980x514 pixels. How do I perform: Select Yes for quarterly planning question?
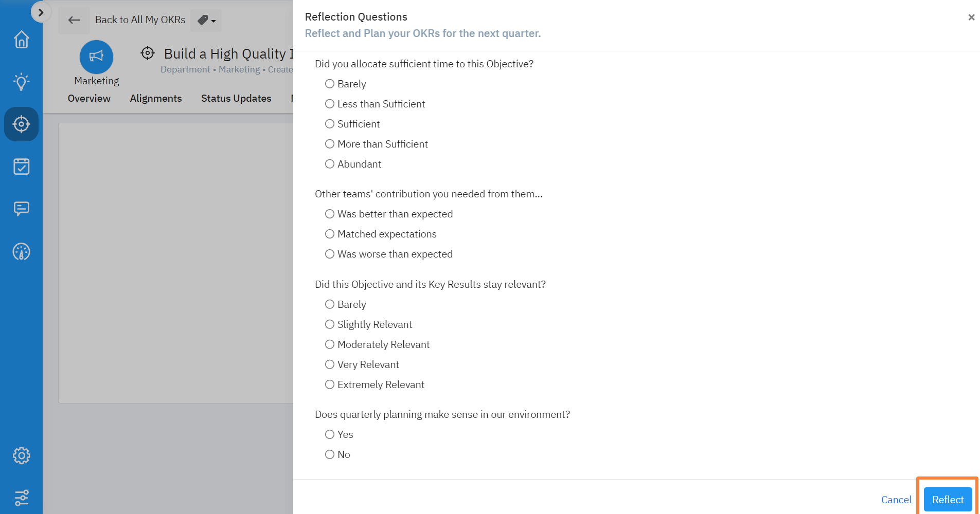pyautogui.click(x=330, y=434)
